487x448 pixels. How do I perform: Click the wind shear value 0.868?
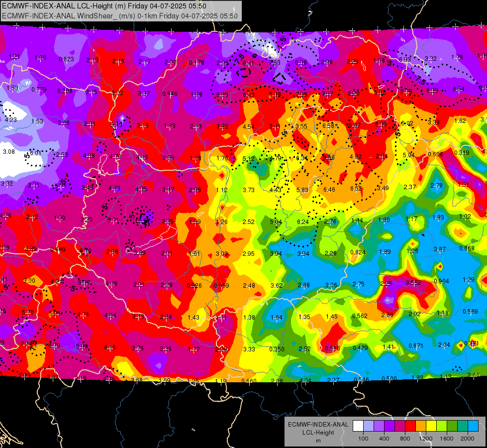[467, 248]
